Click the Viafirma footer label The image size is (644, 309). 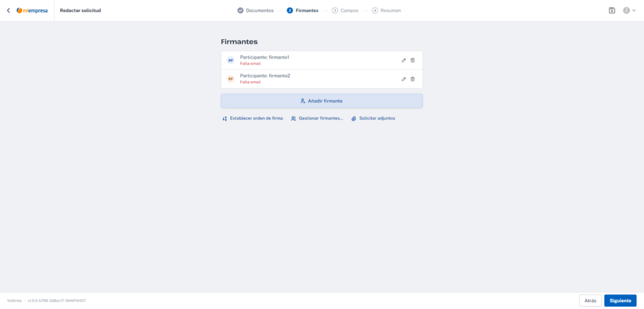(14, 301)
